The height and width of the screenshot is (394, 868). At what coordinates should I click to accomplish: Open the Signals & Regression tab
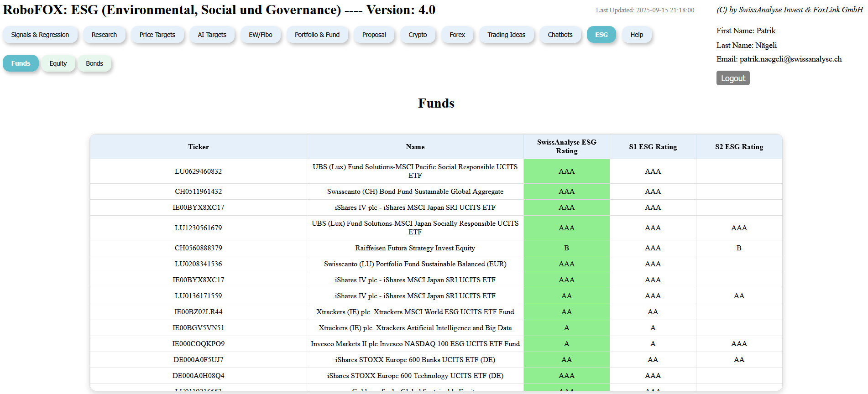[x=40, y=35]
